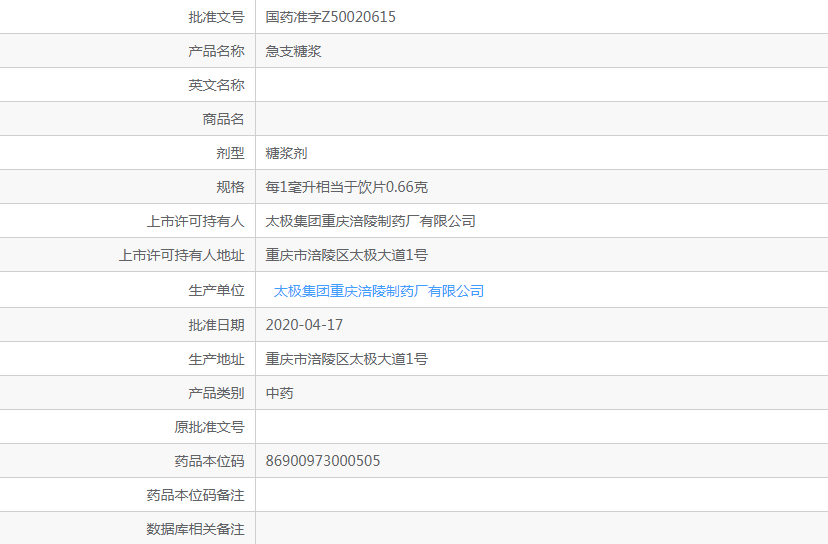Click the 批准日期 row label
Screen dimensions: 828x544
tap(217, 325)
